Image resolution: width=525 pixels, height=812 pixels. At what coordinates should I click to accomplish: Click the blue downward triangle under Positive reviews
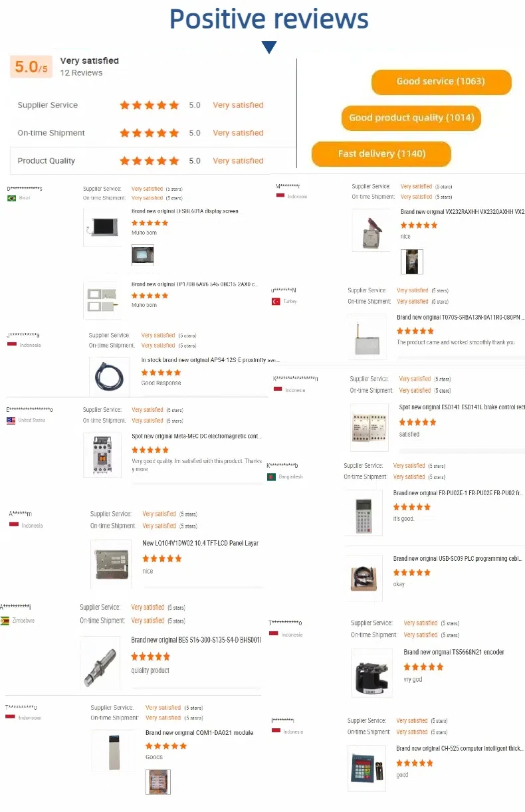pyautogui.click(x=268, y=47)
